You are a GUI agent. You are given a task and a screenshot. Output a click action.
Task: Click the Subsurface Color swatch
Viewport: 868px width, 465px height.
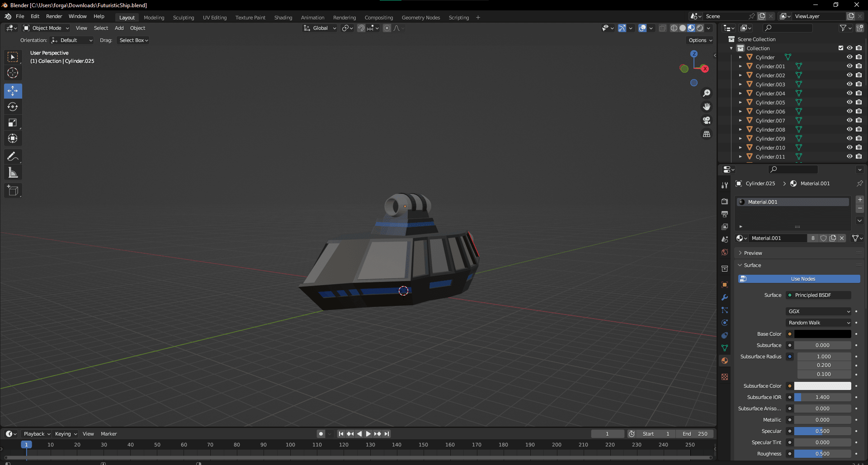click(822, 386)
